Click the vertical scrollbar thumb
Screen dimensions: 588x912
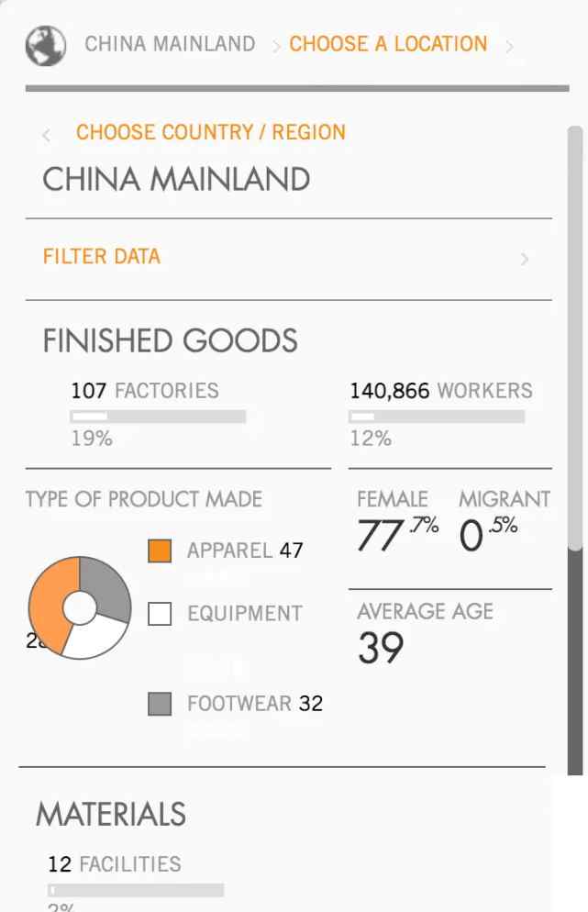(x=575, y=338)
